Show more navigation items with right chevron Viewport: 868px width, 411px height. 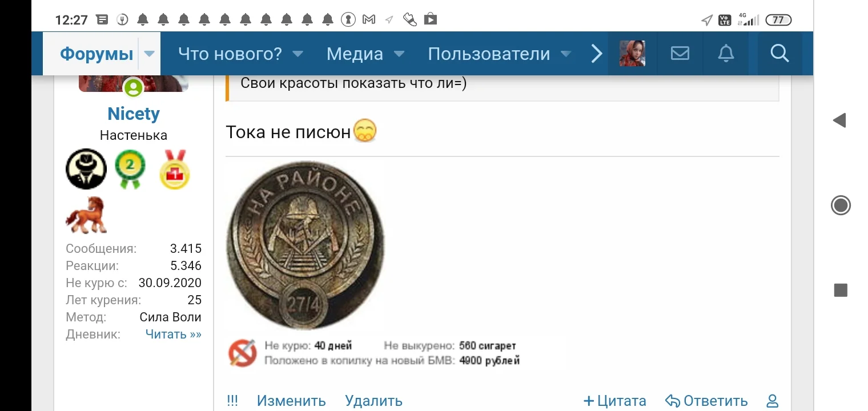click(596, 54)
